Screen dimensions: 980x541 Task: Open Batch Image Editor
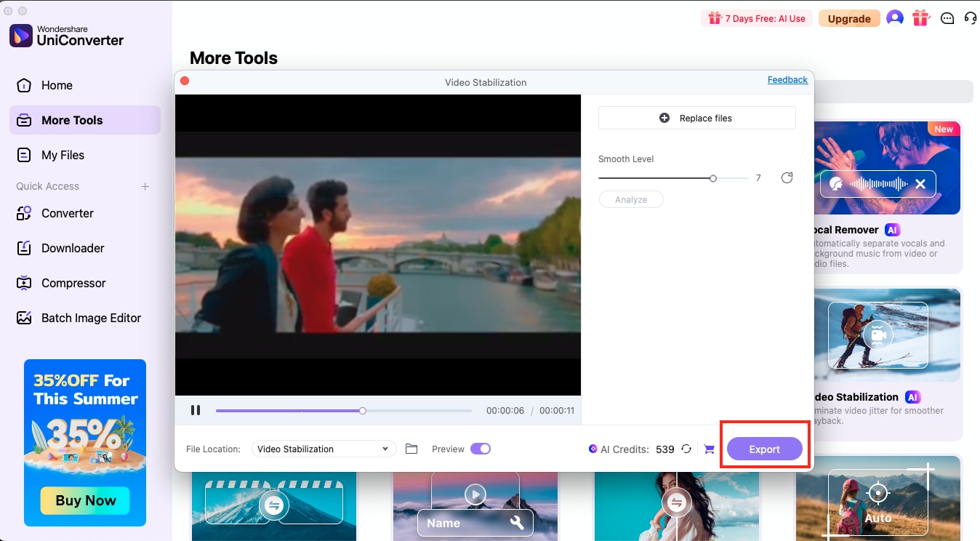85,318
